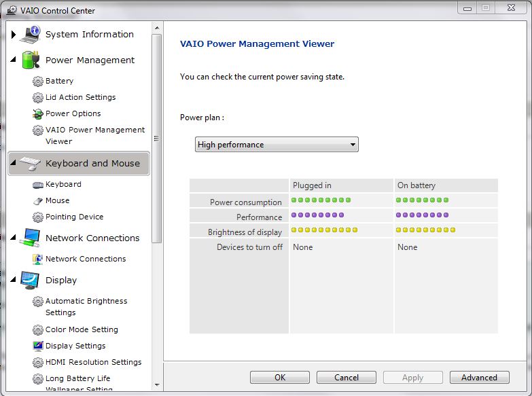
Task: Click gear icon beside HDMI Resolution Settings
Action: point(37,362)
